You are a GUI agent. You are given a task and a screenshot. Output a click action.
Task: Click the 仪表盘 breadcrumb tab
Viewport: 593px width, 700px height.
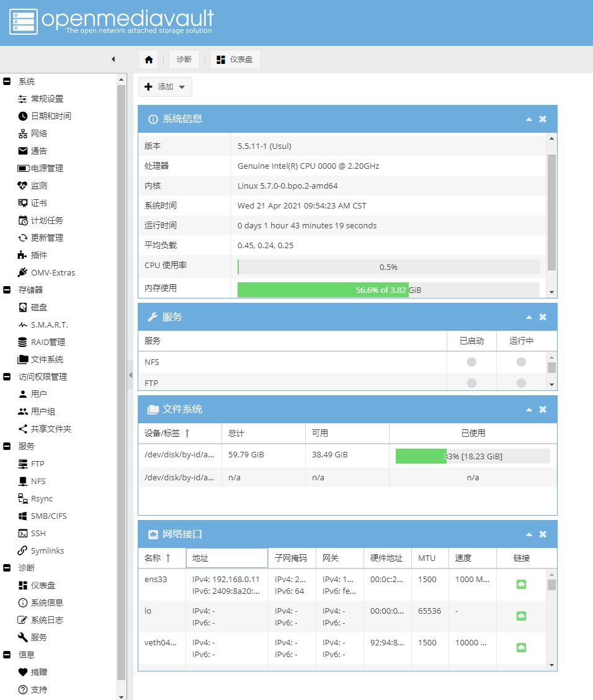(235, 60)
